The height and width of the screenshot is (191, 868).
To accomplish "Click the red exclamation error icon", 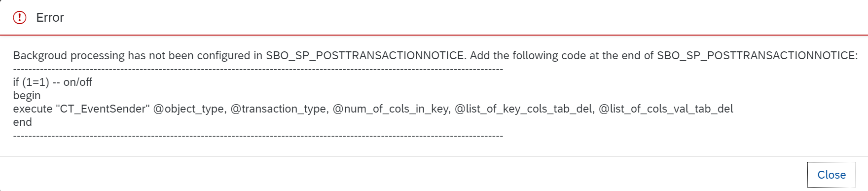I will 19,18.
